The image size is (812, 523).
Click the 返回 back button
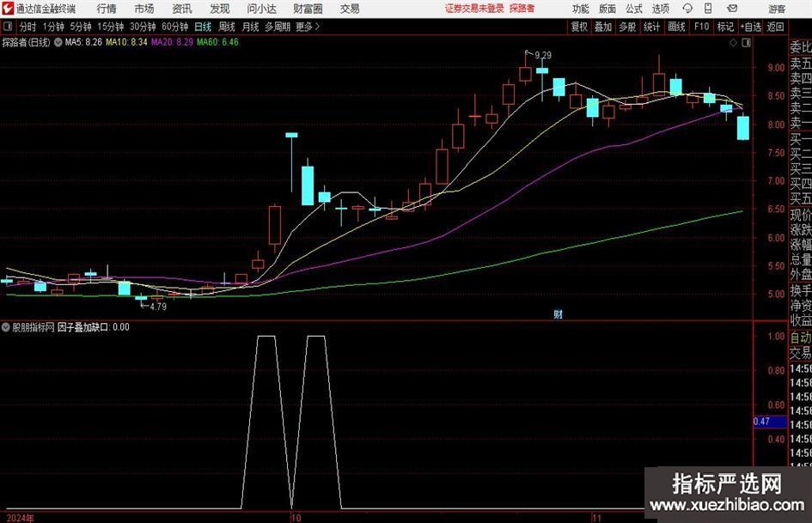point(775,27)
